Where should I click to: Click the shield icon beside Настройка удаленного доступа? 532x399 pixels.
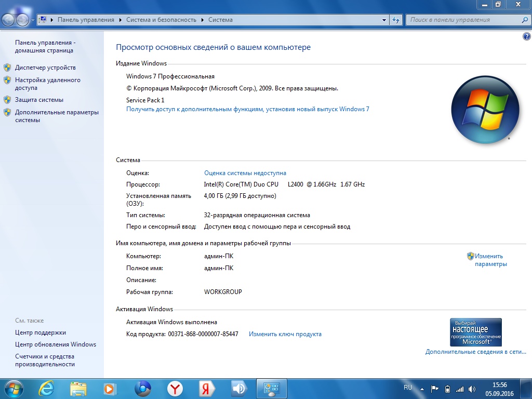coord(7,80)
